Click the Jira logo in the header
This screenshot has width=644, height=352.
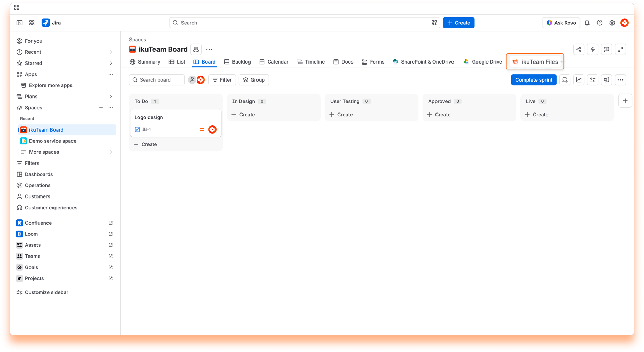click(51, 23)
